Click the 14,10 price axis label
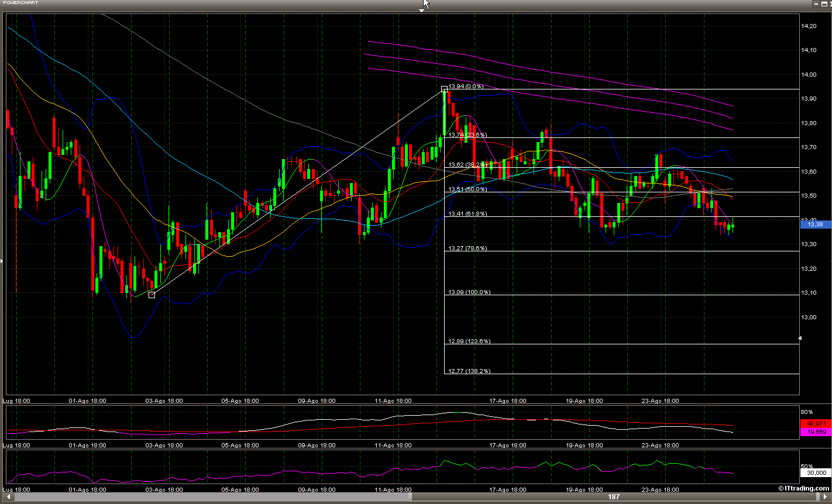832x504 pixels. coord(809,50)
